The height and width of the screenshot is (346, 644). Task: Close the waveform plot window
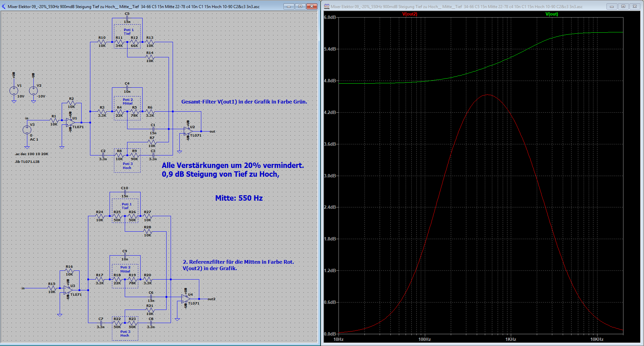coord(634,6)
